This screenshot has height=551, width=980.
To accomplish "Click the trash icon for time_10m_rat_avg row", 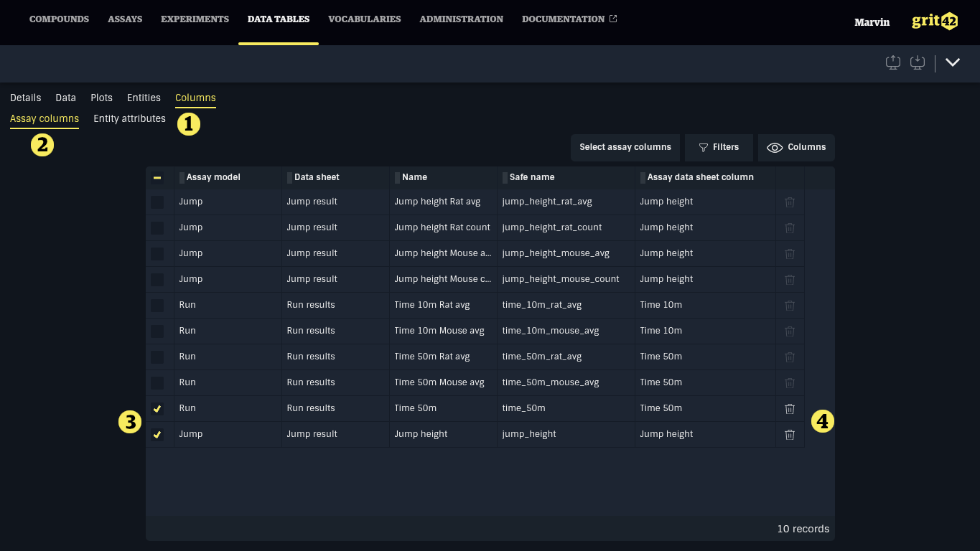I will point(790,306).
